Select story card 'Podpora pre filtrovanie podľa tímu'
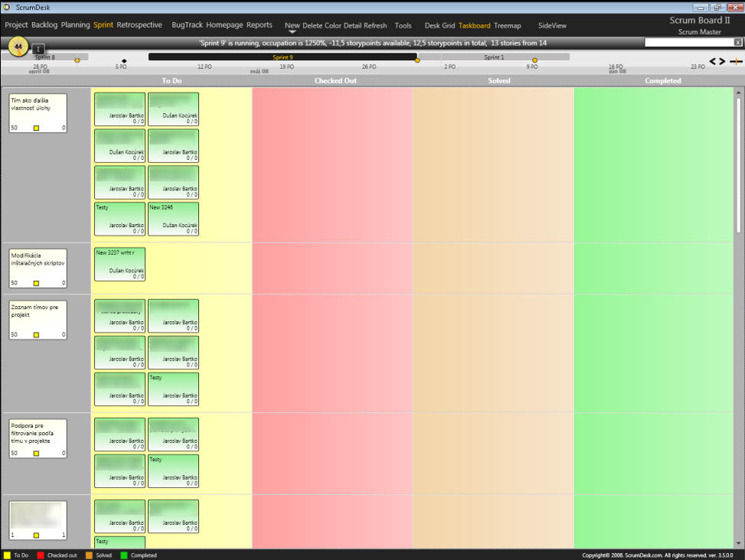Viewport: 745px width, 560px height. click(x=38, y=438)
